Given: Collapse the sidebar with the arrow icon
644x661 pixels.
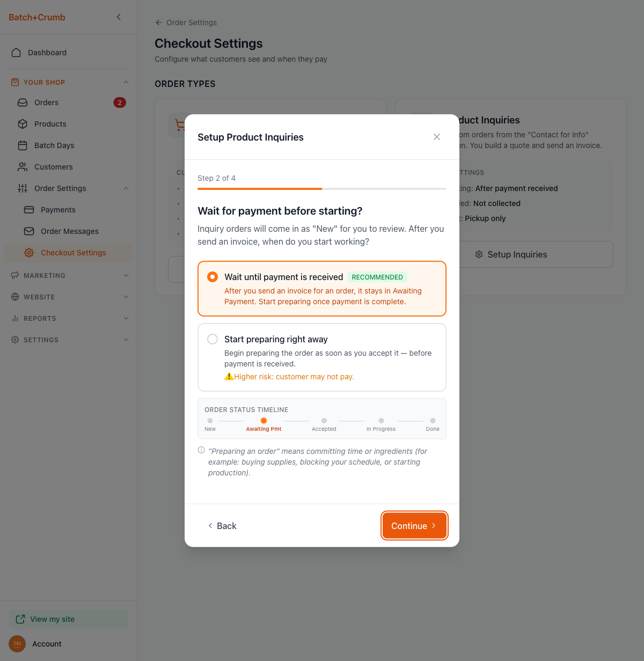Looking at the screenshot, I should pos(119,17).
